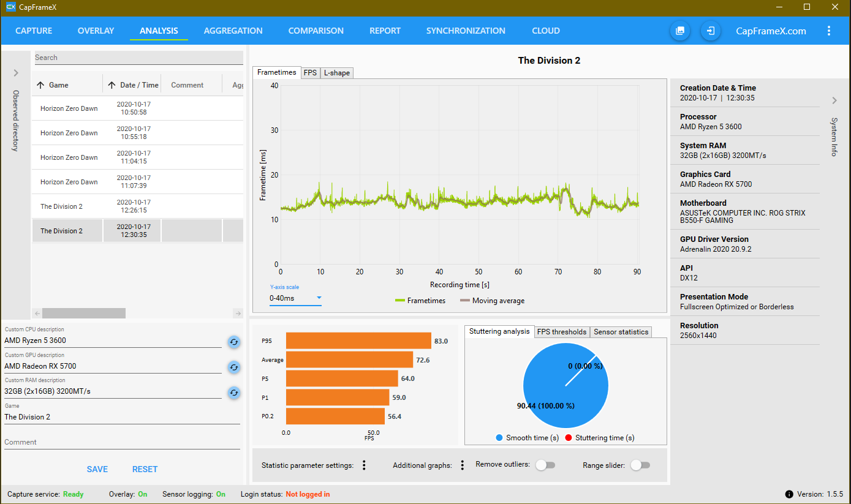
Task: Click the Custom CPU description field
Action: coord(113,340)
